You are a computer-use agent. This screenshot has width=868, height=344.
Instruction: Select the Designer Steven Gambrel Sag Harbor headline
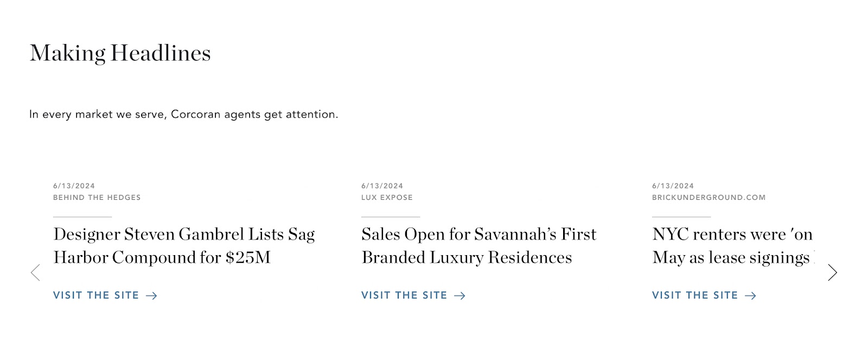point(184,245)
